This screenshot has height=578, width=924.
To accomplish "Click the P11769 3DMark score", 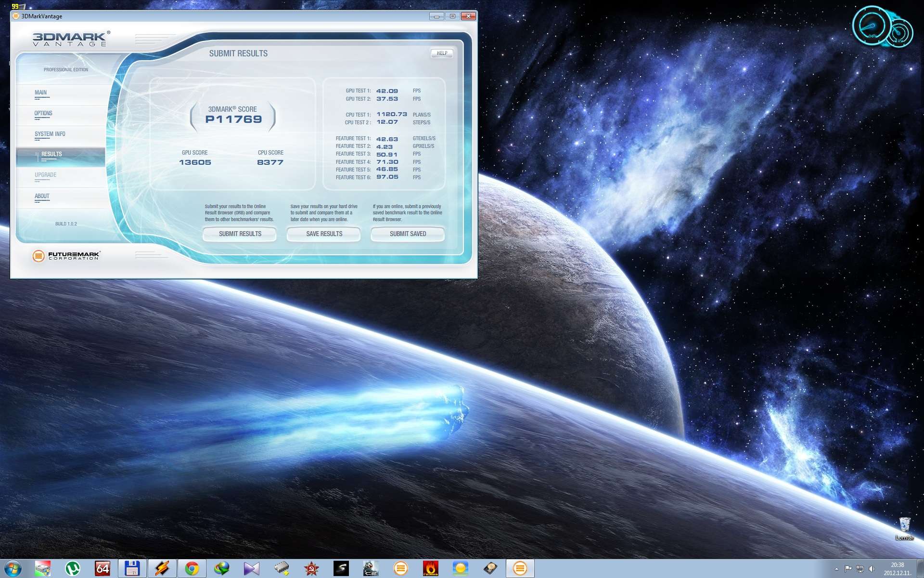I will click(233, 119).
